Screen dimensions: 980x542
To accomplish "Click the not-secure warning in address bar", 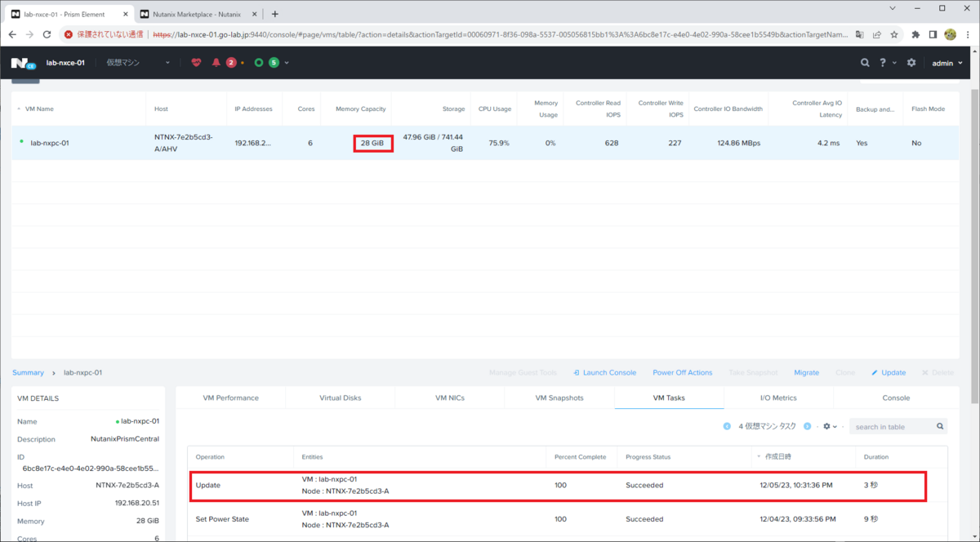I will click(x=104, y=34).
